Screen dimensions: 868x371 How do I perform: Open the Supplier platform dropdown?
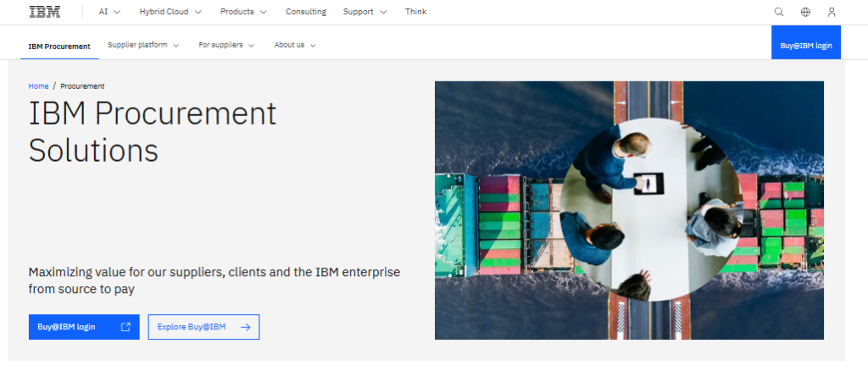point(143,46)
